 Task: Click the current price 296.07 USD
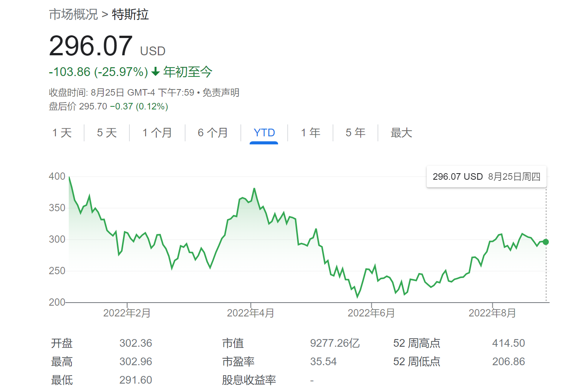coord(91,45)
